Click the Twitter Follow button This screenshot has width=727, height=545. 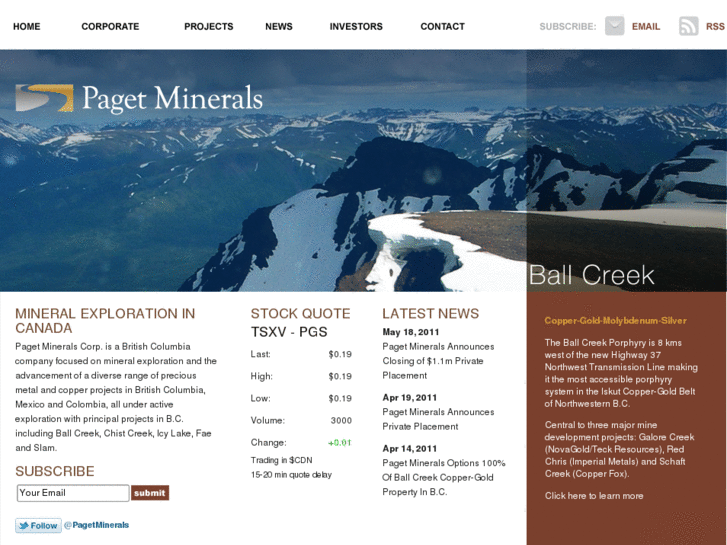pos(38,525)
